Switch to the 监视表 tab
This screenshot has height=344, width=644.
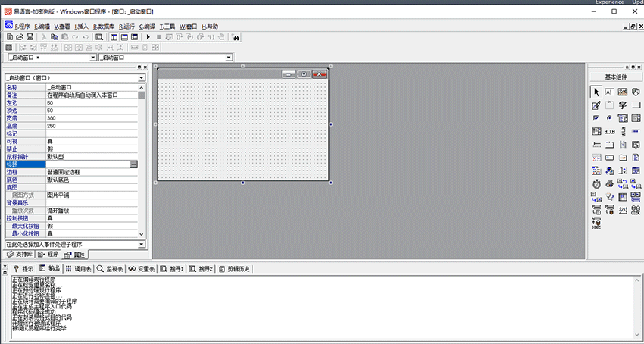tap(110, 269)
